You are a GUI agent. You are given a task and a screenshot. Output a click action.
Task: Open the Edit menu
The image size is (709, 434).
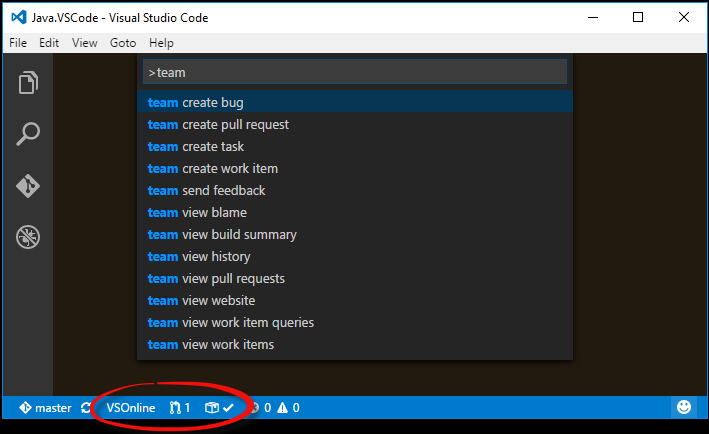tap(49, 43)
